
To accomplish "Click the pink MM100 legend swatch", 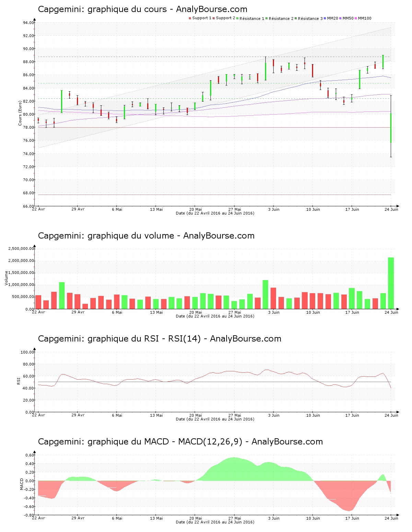I will [356, 18].
